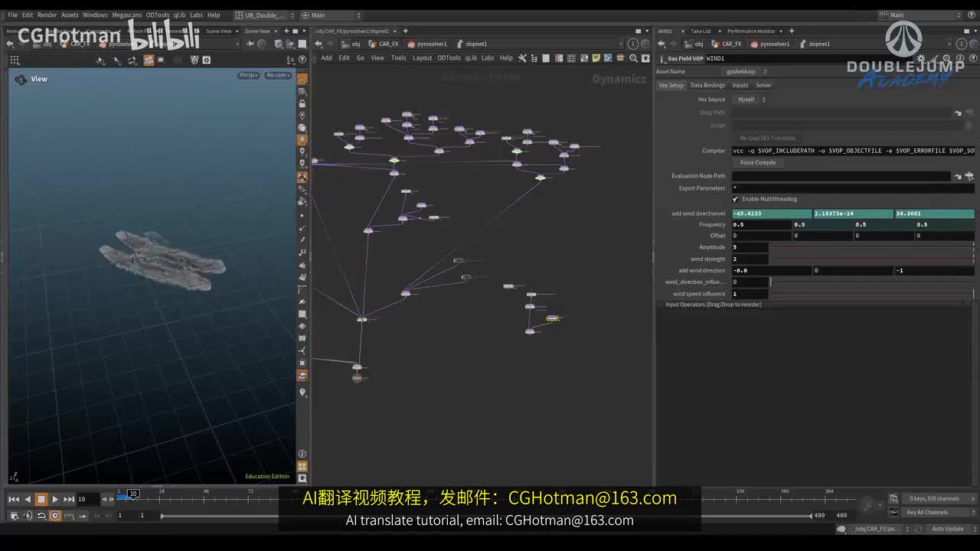Show network nodes in table mode
Image resolution: width=980 pixels, height=551 pixels.
click(x=559, y=58)
